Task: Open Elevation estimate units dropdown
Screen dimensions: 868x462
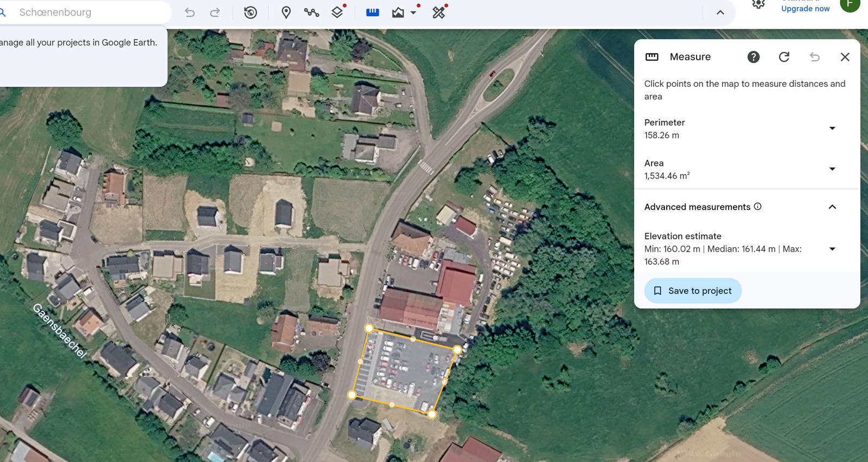Action: coord(832,249)
